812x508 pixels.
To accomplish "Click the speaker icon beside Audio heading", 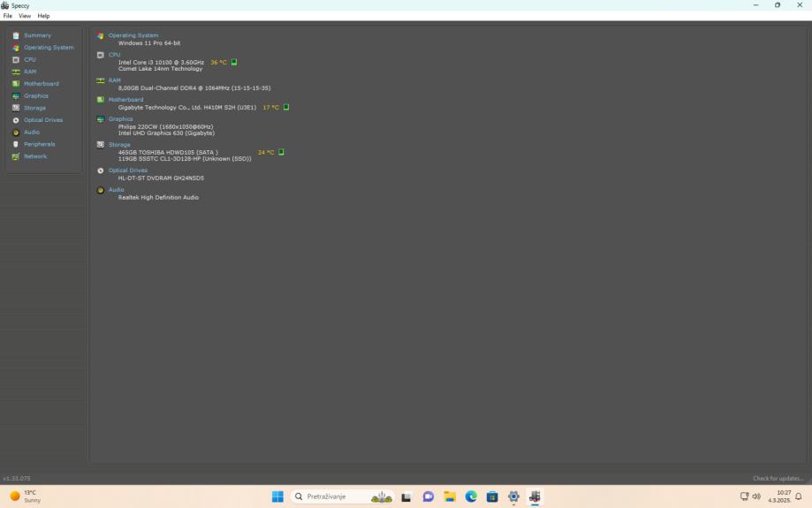I will point(101,190).
